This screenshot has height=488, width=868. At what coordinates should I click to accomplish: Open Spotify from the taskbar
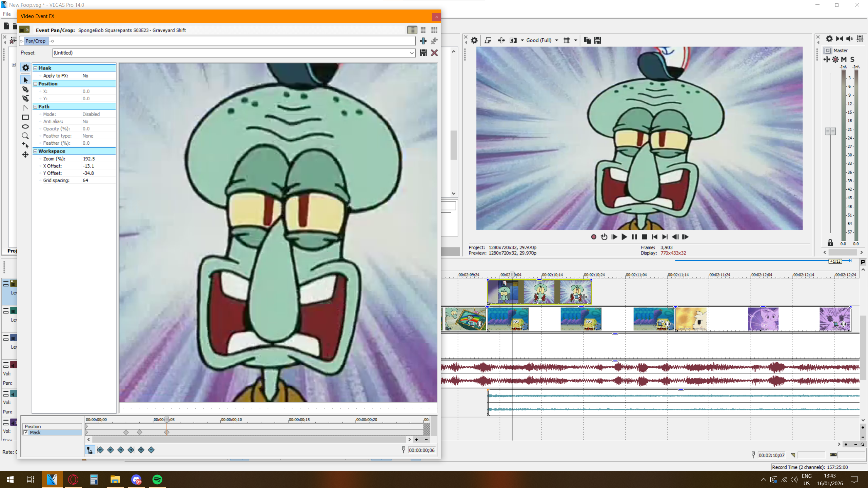pos(157,480)
